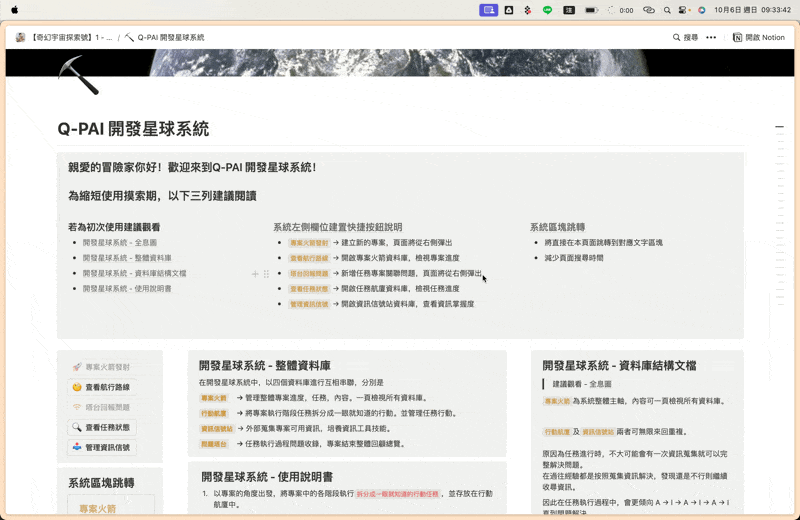This screenshot has height=520, width=800.
Task: Click the Earth cover image
Action: [400, 62]
